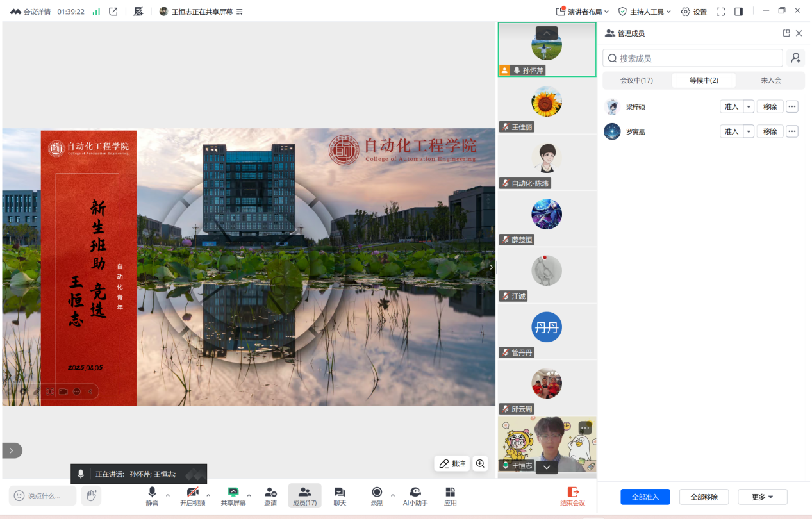The height and width of the screenshot is (519, 812).
Task: Click 移除 for 梁梓硕
Action: click(770, 107)
